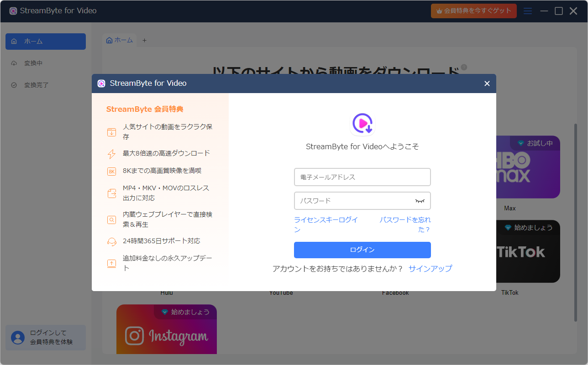
Task: Click the 始めましょう badge on Instagram
Action: pos(185,312)
